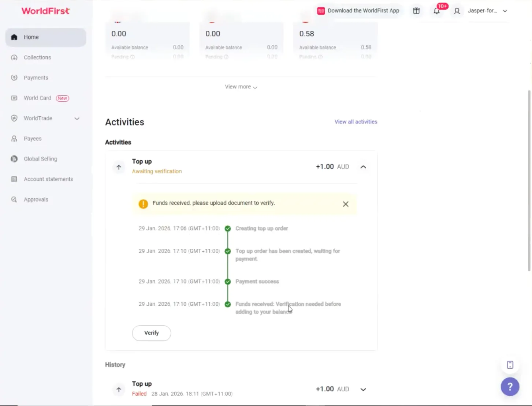
Task: Click the gift rewards icon
Action: point(416,11)
